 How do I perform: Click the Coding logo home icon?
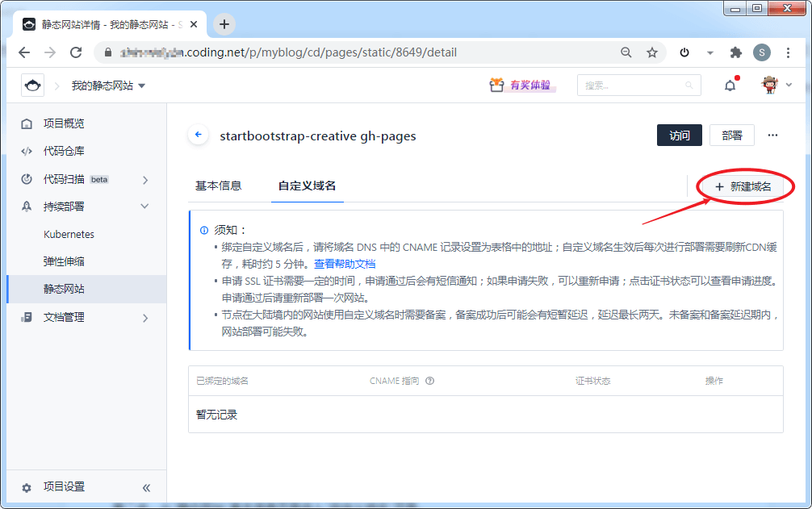tap(32, 86)
